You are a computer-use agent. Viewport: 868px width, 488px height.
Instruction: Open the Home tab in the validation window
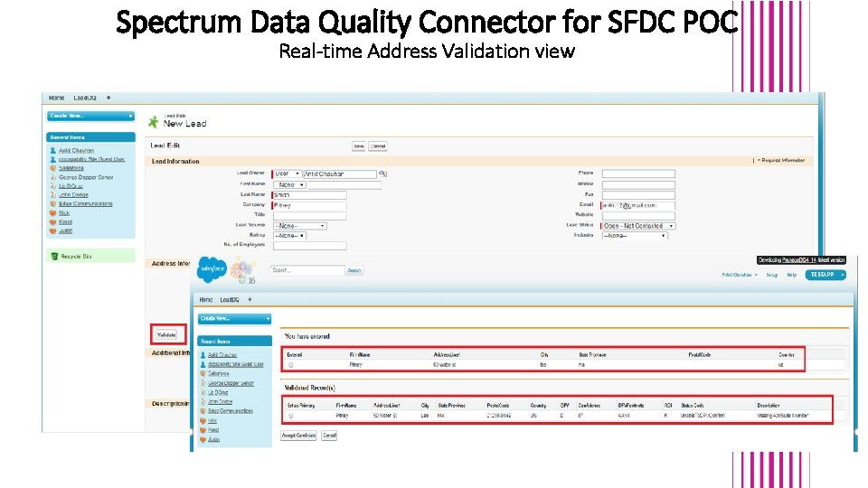point(206,299)
